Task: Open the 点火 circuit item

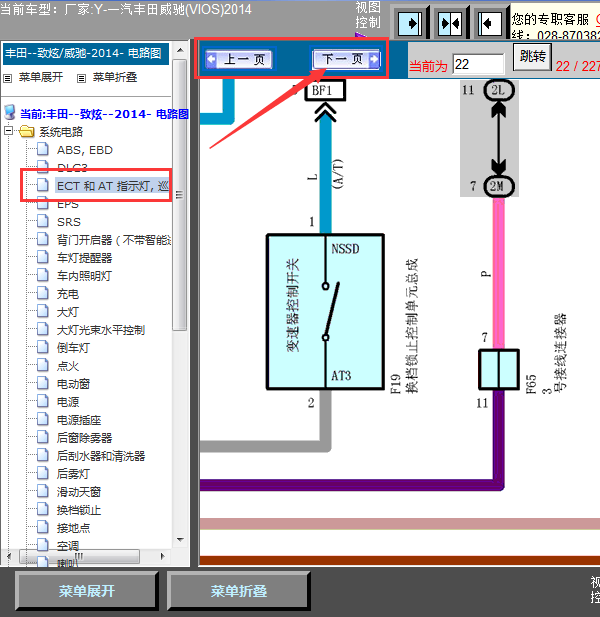Action: click(68, 366)
